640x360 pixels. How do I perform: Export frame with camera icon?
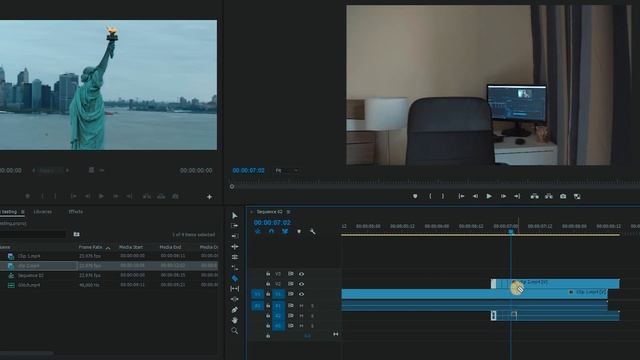563,196
